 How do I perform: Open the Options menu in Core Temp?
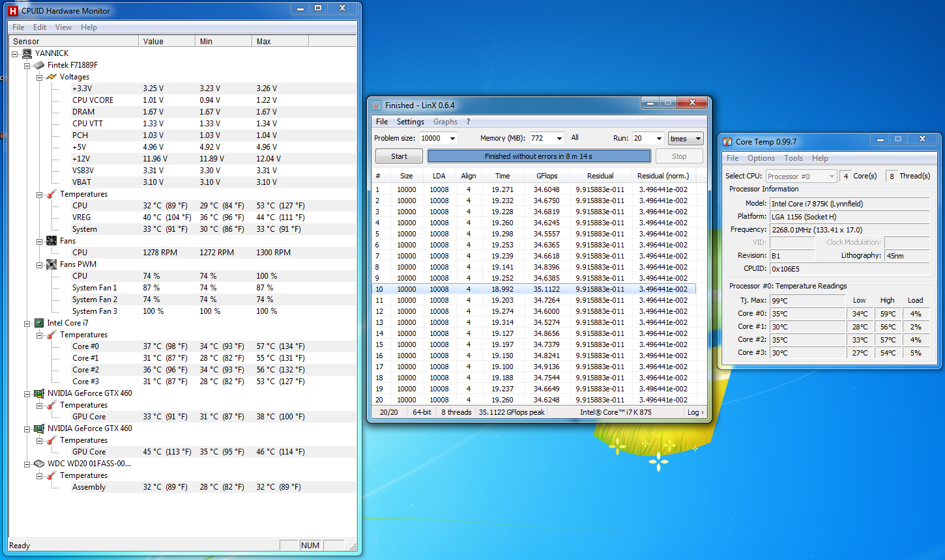point(761,158)
